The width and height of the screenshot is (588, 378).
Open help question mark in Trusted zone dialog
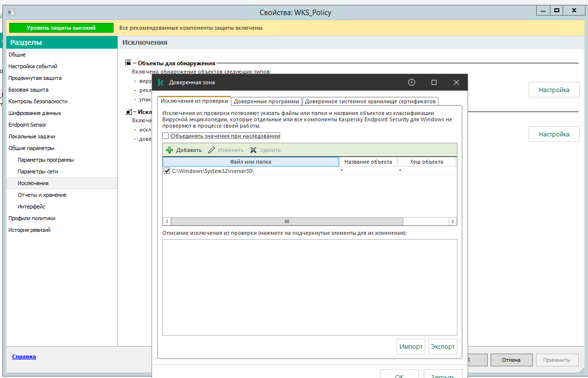click(x=412, y=82)
